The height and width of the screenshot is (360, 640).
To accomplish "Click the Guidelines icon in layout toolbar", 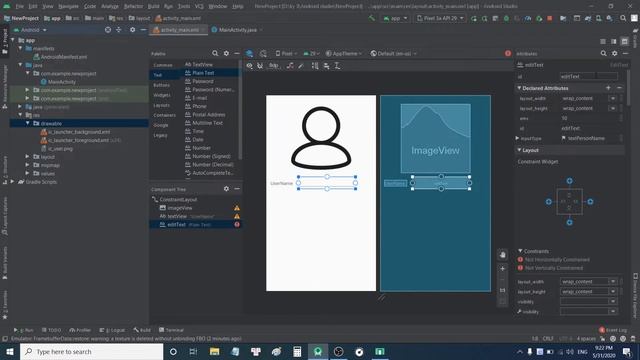I will pos(337,66).
